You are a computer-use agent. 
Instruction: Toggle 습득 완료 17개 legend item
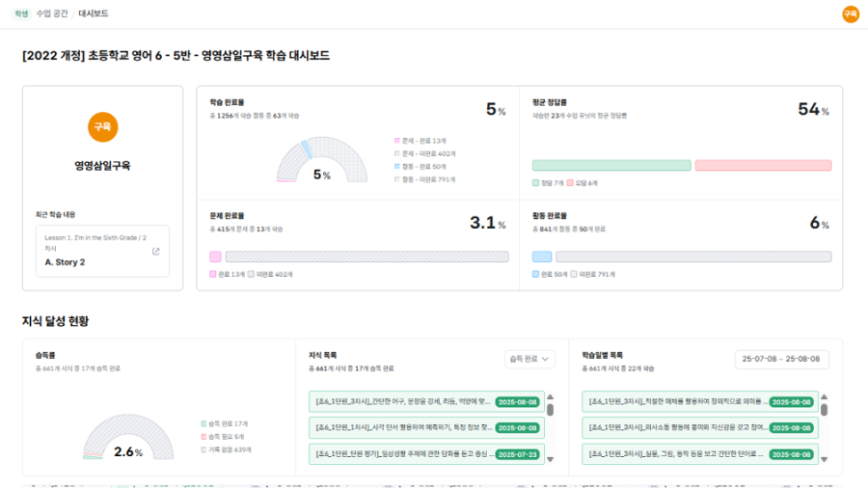click(x=224, y=423)
